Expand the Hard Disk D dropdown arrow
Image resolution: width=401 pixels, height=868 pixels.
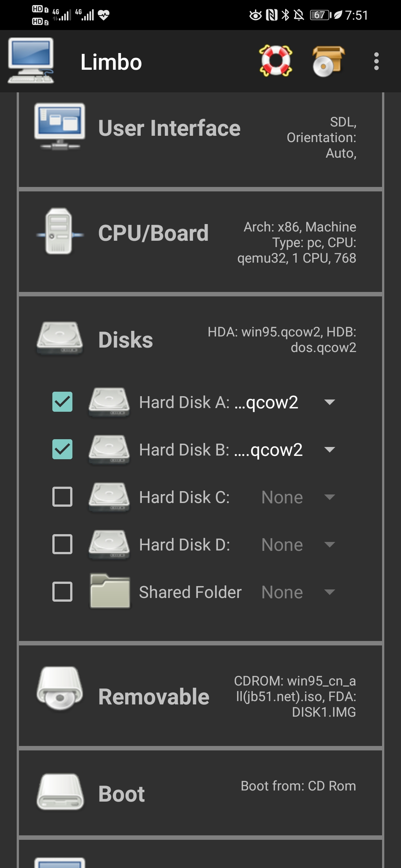point(329,545)
